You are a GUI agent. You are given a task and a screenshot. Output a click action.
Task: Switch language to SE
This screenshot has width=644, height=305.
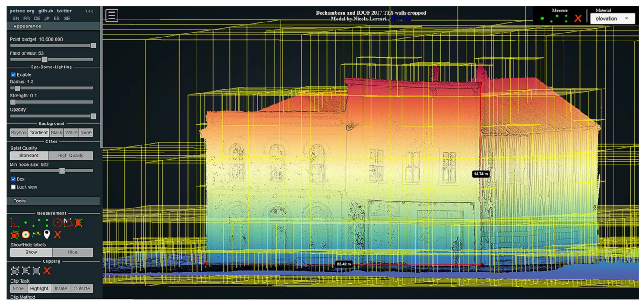pyautogui.click(x=67, y=19)
